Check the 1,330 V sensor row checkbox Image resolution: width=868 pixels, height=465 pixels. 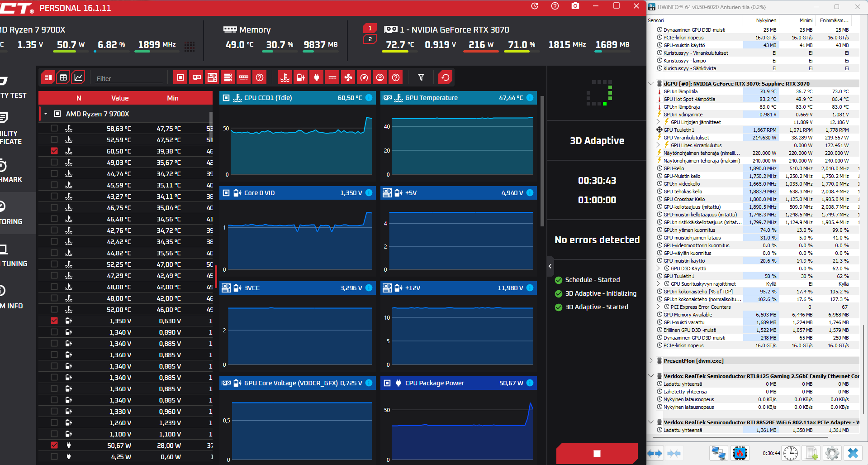click(54, 411)
